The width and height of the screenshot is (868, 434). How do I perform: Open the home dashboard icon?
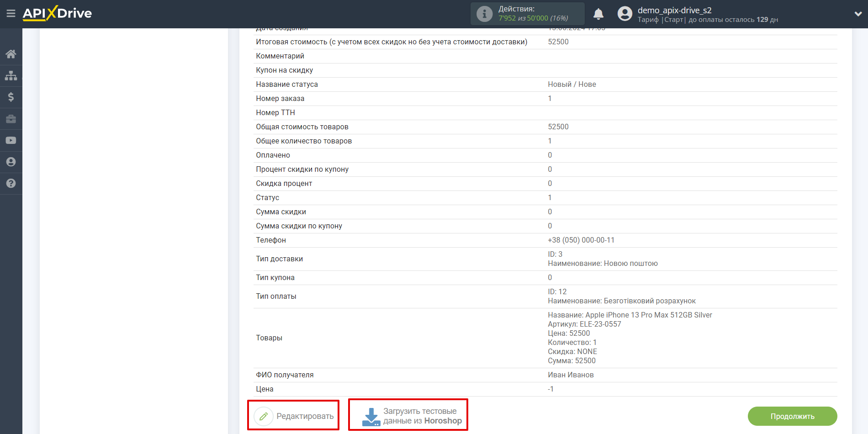point(11,54)
